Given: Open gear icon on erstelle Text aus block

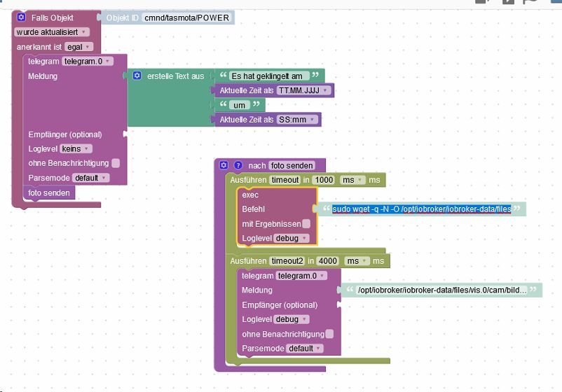Looking at the screenshot, I should (137, 76).
